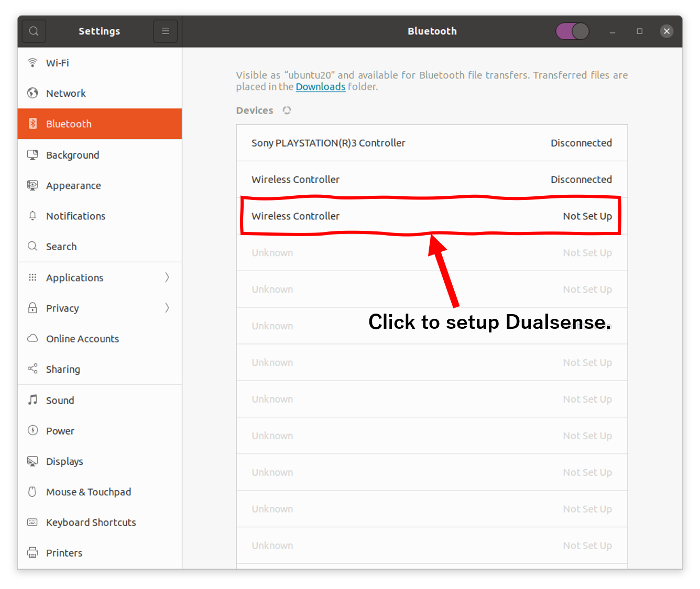Maximize the Settings window

[639, 31]
